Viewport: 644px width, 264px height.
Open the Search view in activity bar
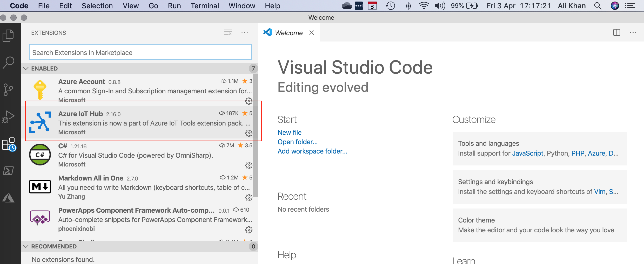point(8,62)
